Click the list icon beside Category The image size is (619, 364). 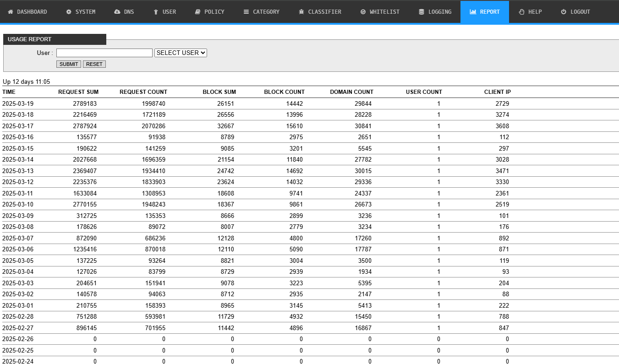point(246,12)
